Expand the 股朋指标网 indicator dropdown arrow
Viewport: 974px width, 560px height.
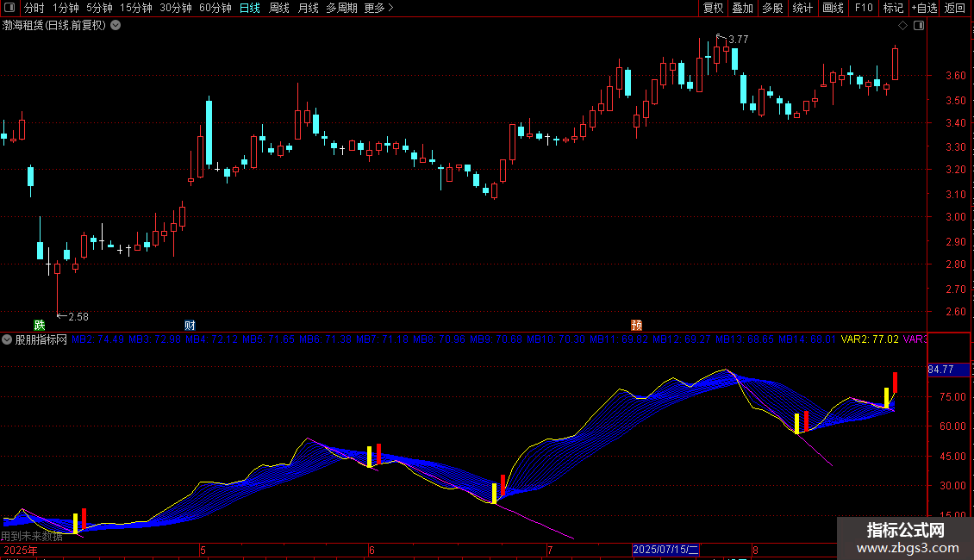(7, 339)
